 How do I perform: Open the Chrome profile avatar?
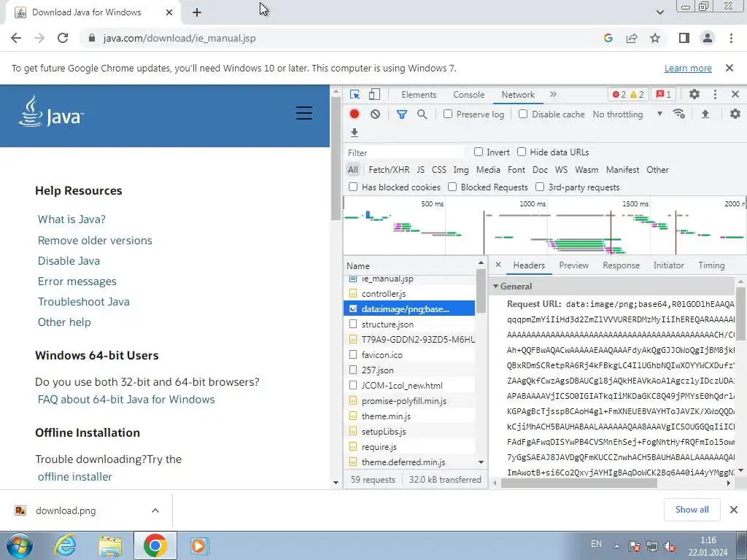[x=708, y=38]
